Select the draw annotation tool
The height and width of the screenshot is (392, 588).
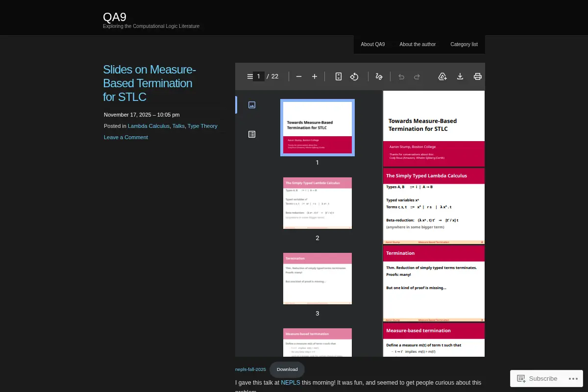point(379,76)
